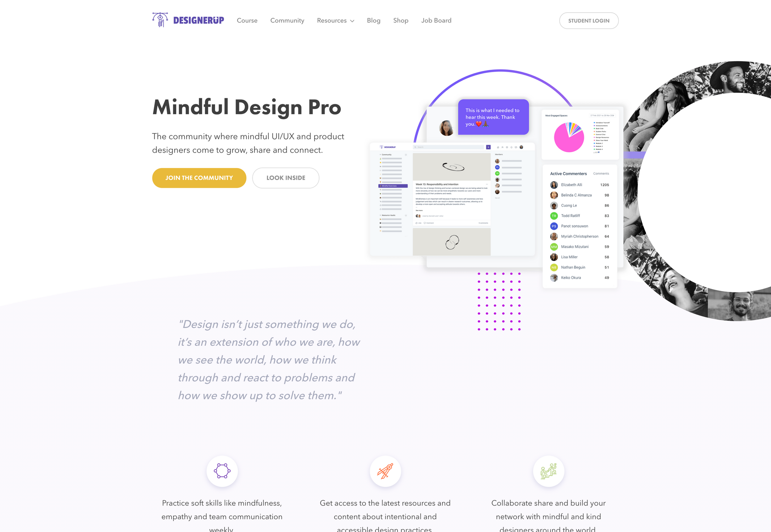
Task: Click the community network/nodes icon
Action: (x=222, y=470)
